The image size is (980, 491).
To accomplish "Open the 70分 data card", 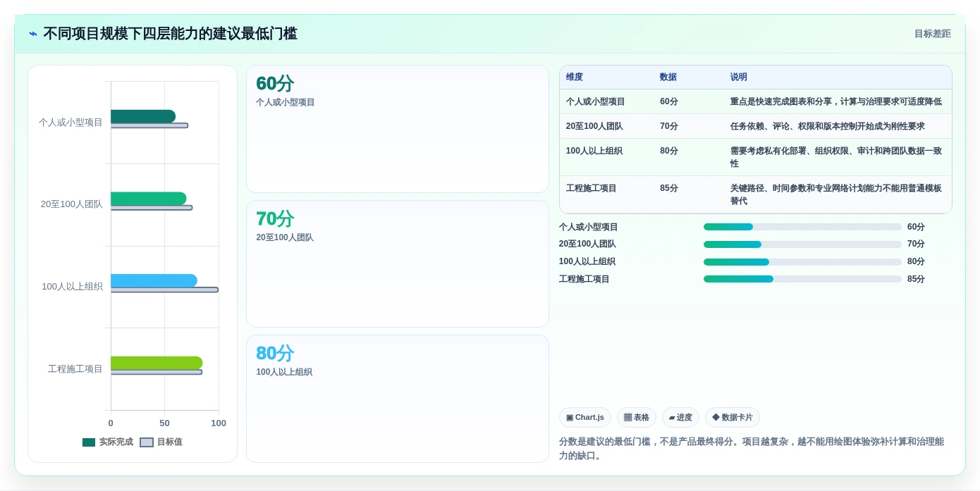I will [398, 264].
